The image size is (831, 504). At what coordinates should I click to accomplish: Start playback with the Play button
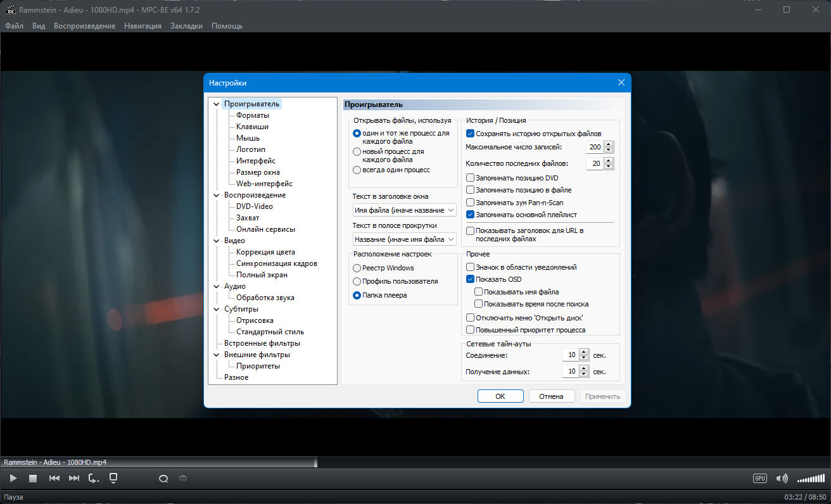(x=13, y=479)
